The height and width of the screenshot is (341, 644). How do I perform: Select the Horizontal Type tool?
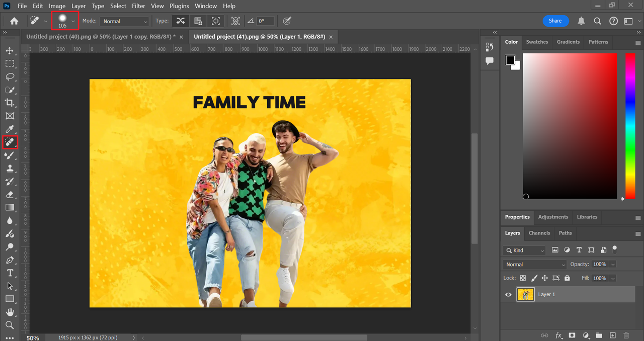point(10,273)
